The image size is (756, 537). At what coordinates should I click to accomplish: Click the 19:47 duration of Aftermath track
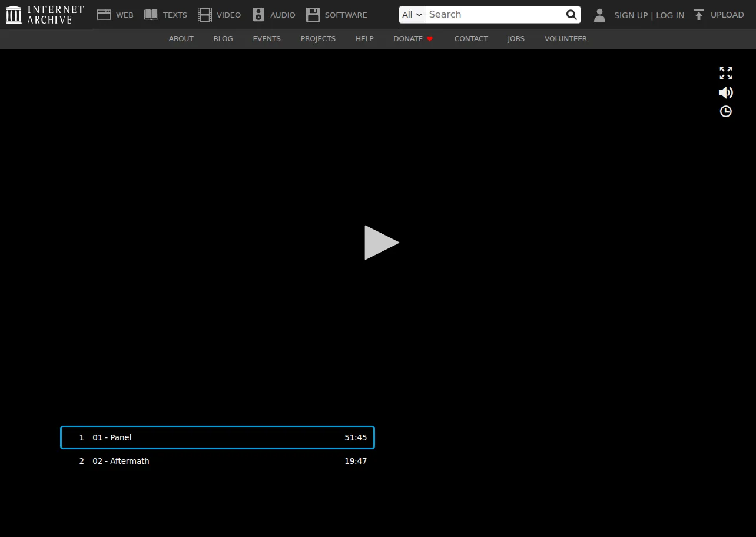(356, 461)
